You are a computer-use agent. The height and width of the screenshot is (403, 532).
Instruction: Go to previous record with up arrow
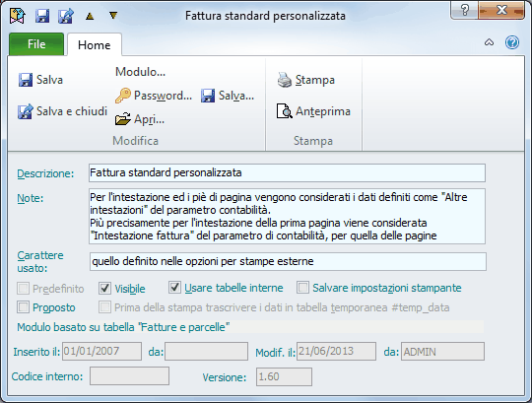[x=90, y=16]
